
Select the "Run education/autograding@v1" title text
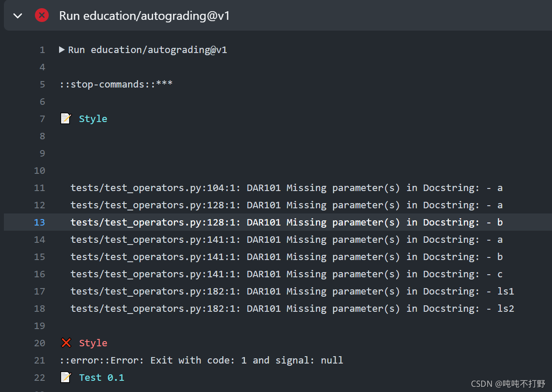(x=144, y=15)
